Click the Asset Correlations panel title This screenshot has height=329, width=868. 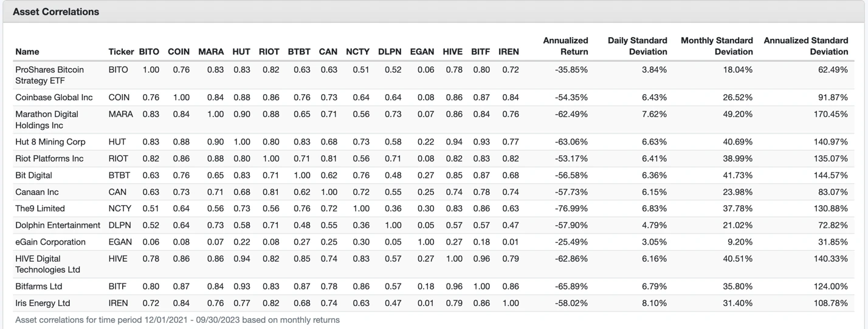coord(56,12)
